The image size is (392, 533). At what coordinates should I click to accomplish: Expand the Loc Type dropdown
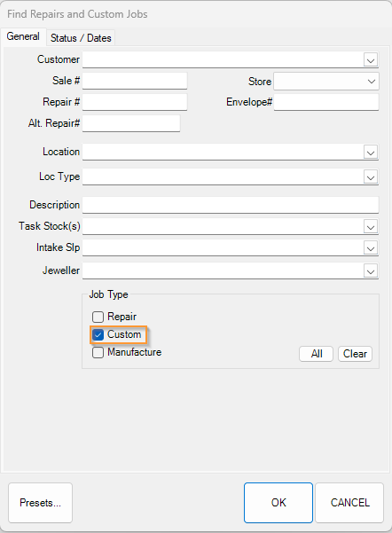371,177
